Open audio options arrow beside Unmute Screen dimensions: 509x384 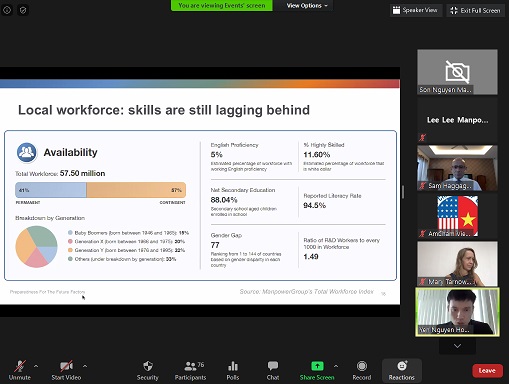36,366
